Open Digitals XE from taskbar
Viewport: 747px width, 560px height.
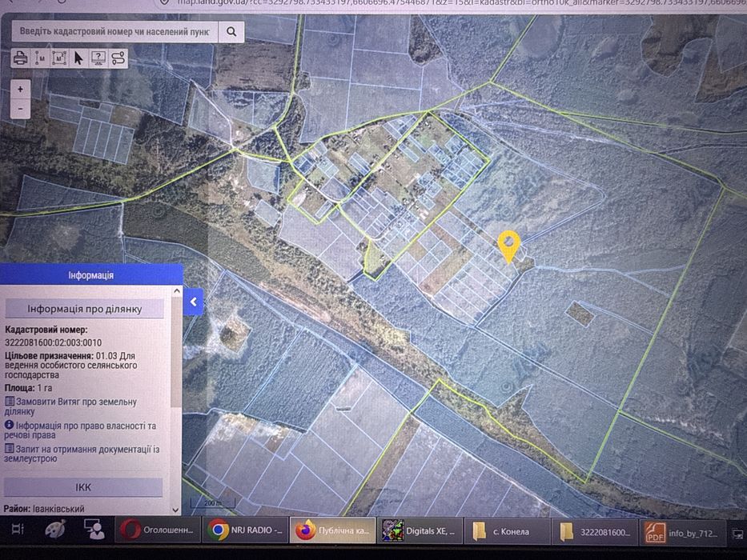point(420,530)
